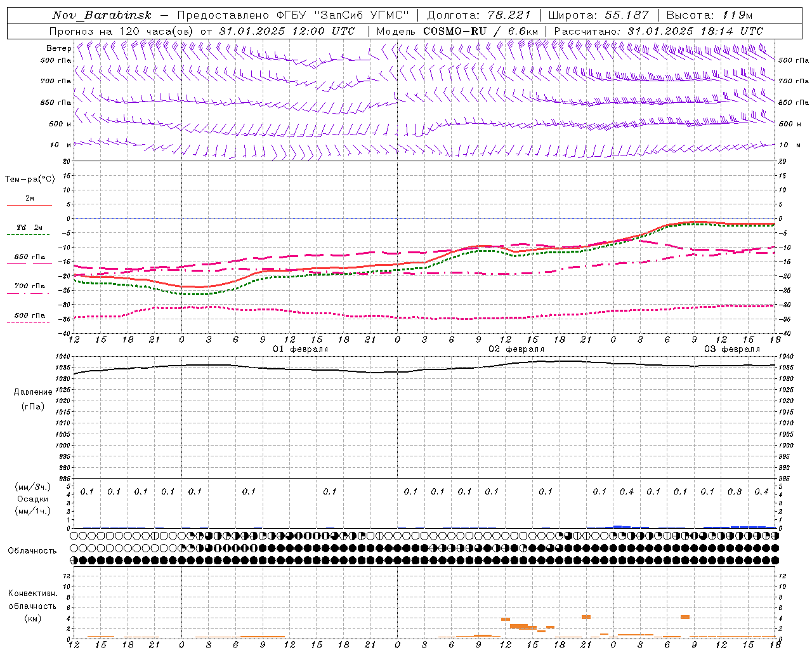This screenshot has width=812, height=650.
Task: Select the "01 февраля" date label
Action: click(301, 349)
